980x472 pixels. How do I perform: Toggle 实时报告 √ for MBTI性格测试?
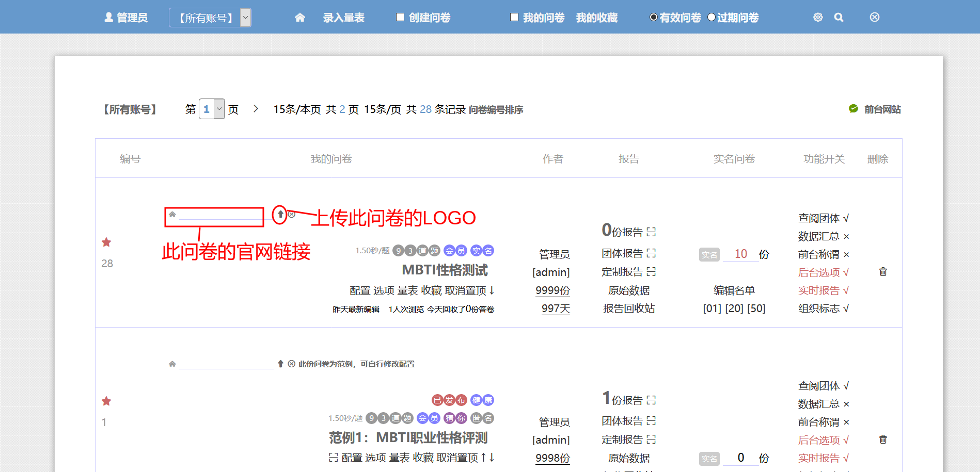tap(824, 290)
